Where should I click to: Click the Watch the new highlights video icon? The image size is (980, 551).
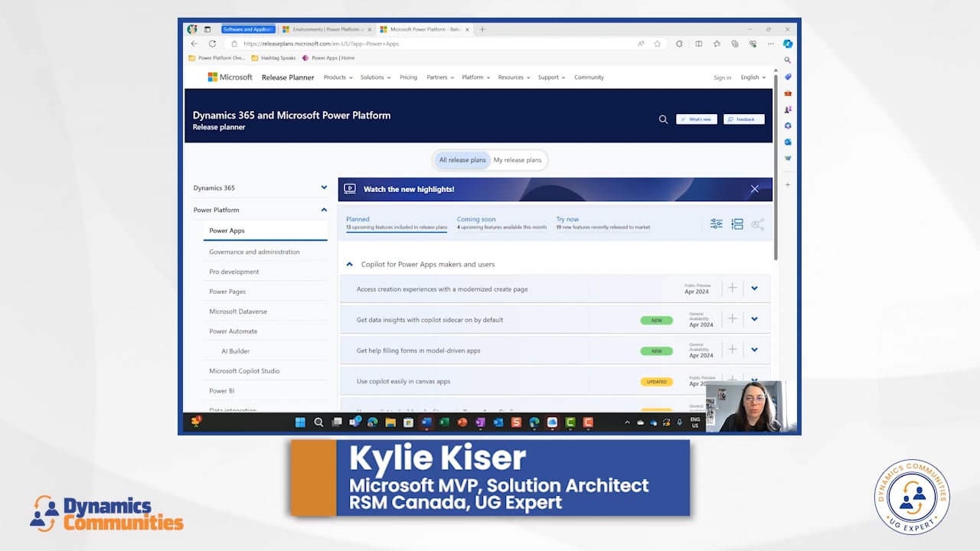[x=350, y=189]
